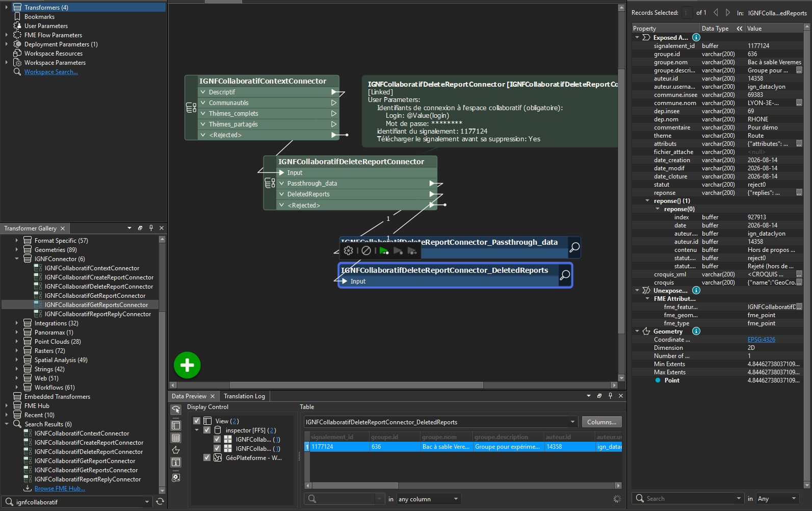Click Exposed Attributes info icon
This screenshot has height=511, width=812.
coord(696,37)
